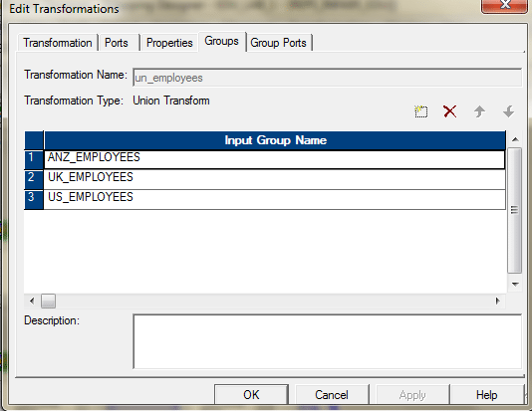
Task: Click row header number 1
Action: pos(34,159)
